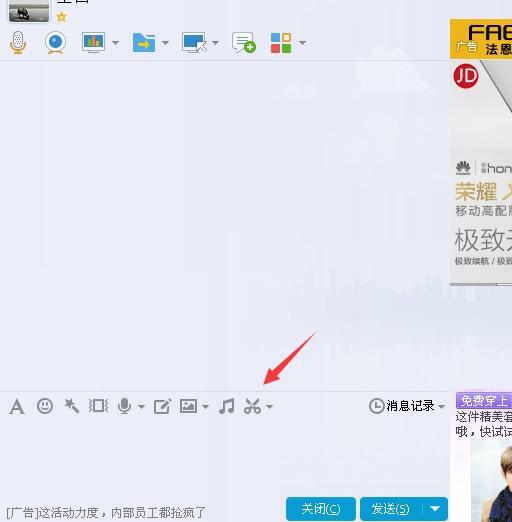The height and width of the screenshot is (522, 512).
Task: Click the send file folder icon
Action: (144, 42)
